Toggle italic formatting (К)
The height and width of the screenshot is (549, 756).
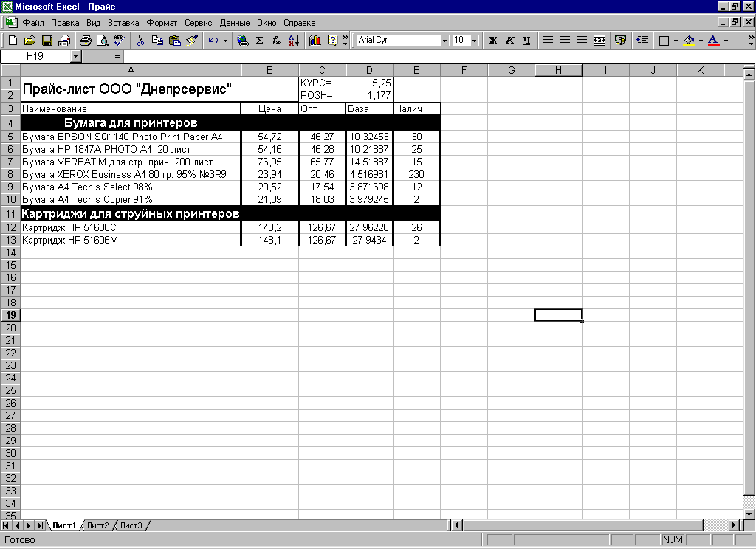click(x=509, y=41)
